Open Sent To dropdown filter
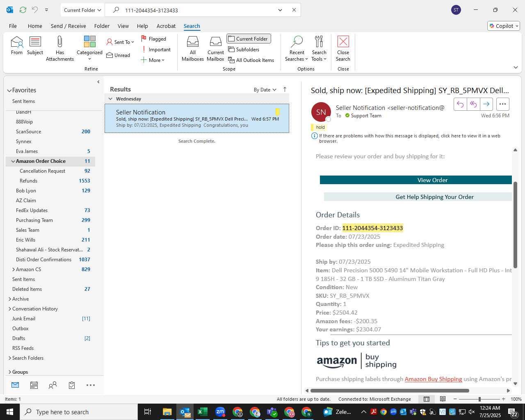 pyautogui.click(x=120, y=42)
